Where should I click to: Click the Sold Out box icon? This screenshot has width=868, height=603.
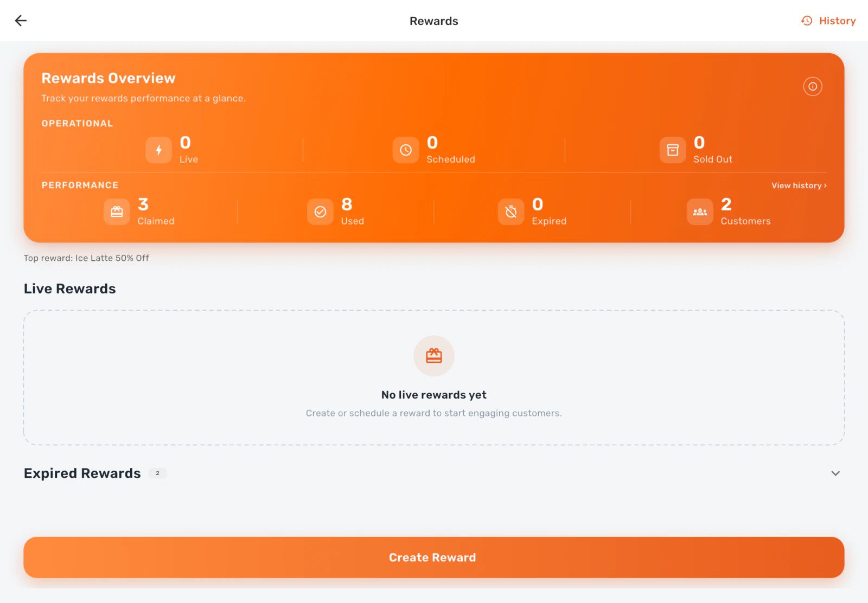click(673, 150)
